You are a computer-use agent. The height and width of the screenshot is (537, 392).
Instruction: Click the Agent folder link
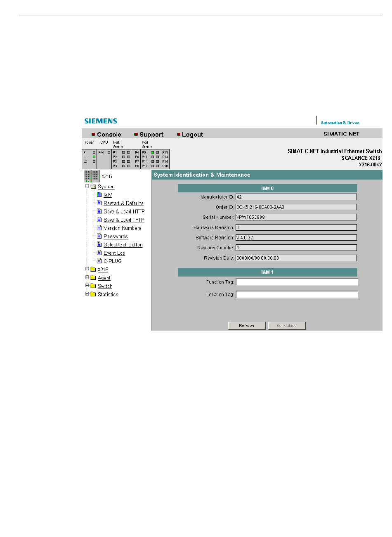[x=104, y=278]
